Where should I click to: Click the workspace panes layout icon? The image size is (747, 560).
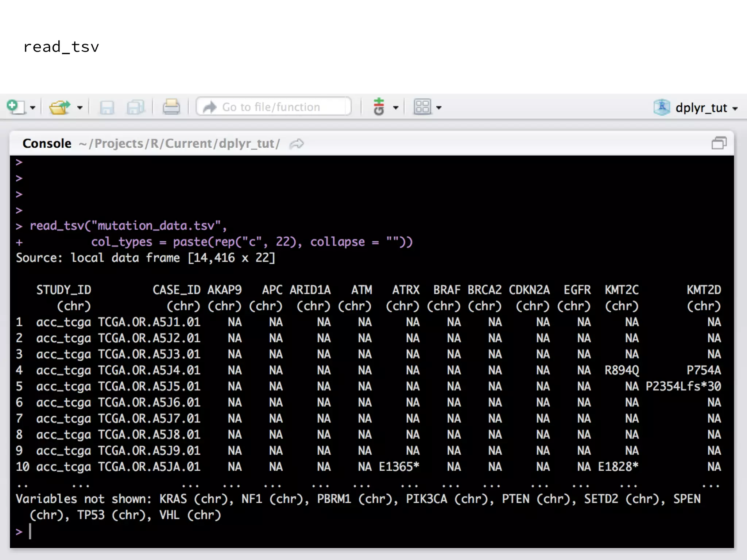point(422,107)
